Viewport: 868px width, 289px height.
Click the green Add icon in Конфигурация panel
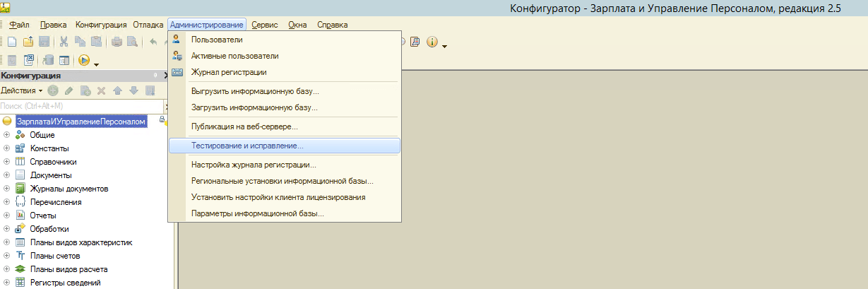coord(53,90)
